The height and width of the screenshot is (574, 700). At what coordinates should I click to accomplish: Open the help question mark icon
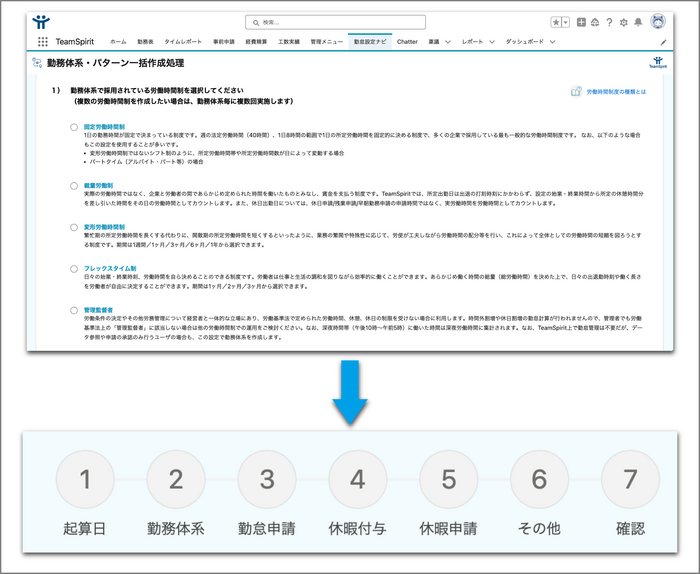pyautogui.click(x=609, y=22)
